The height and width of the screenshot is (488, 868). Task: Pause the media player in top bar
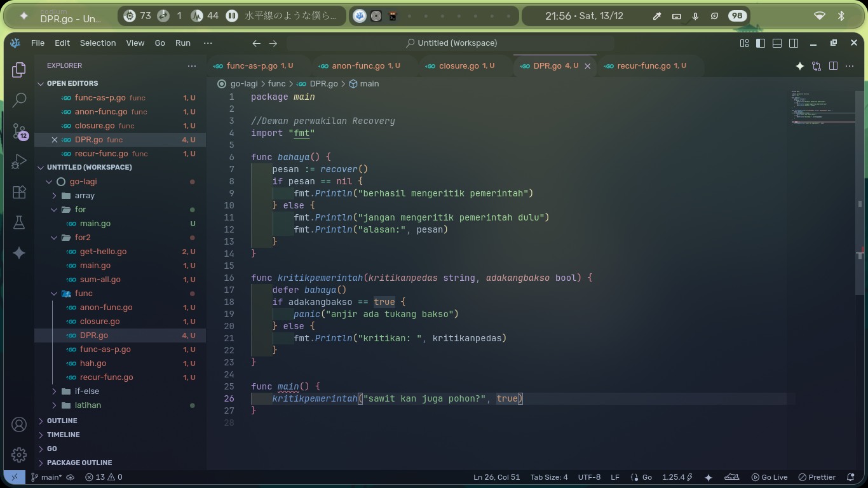click(x=232, y=16)
